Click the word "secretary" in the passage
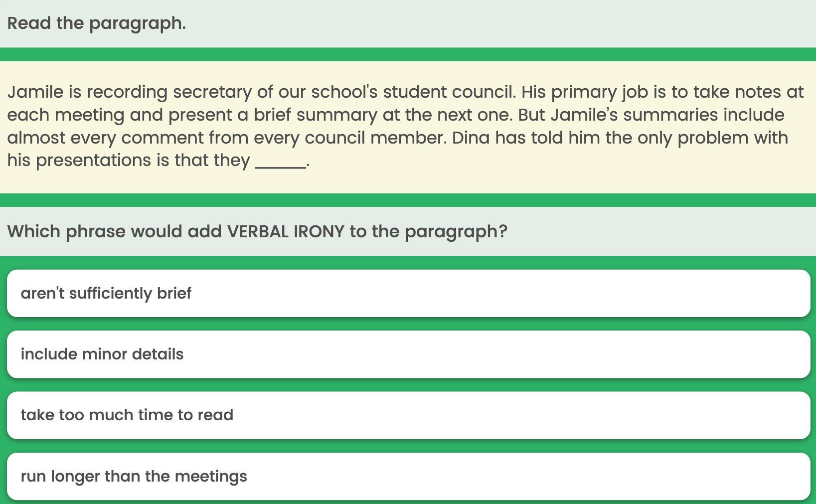Viewport: 816px width, 504px height. point(212,92)
